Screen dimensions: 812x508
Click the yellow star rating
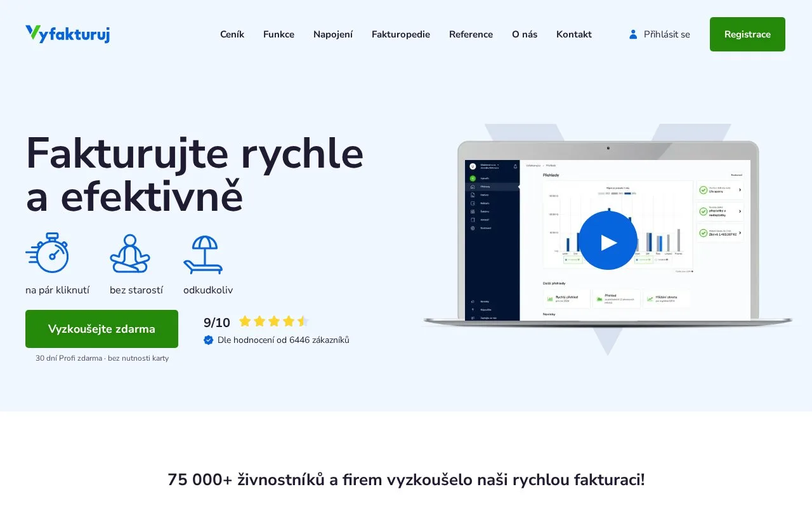[x=273, y=321]
